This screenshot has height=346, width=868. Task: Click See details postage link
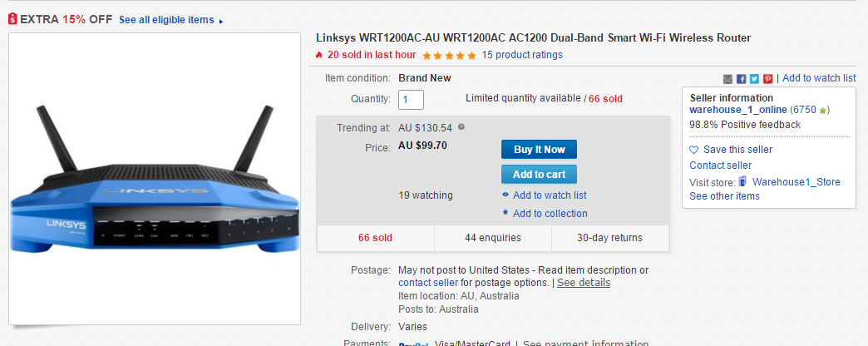tap(584, 283)
